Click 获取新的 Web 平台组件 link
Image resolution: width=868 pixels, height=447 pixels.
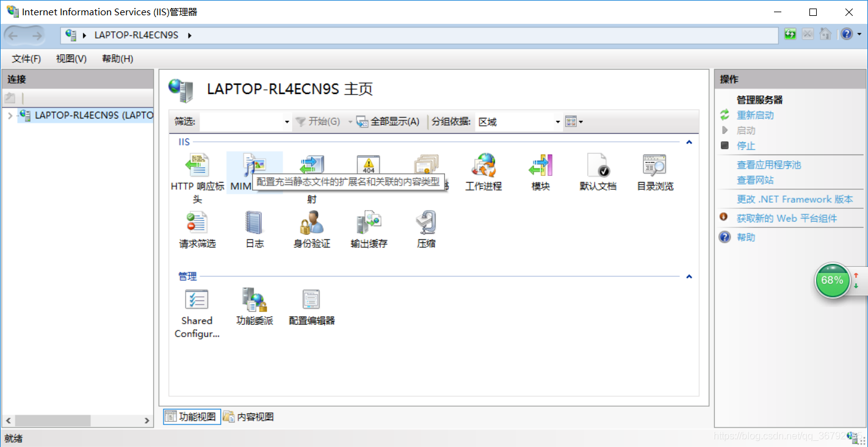pos(787,218)
